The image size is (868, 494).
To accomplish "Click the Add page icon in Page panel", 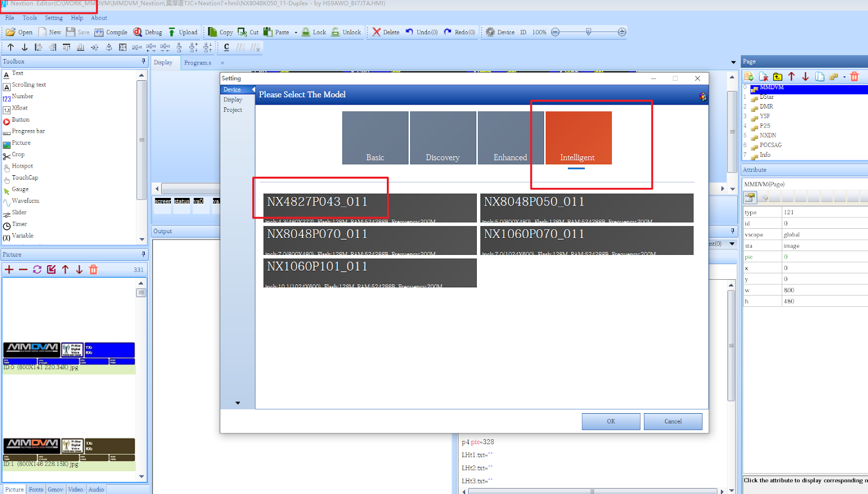I will click(x=749, y=76).
